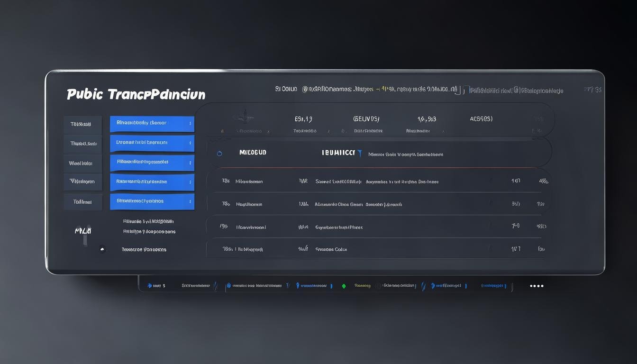Select the top blue sidebar navigation button
Screen dimensions: 637x364
(x=152, y=124)
